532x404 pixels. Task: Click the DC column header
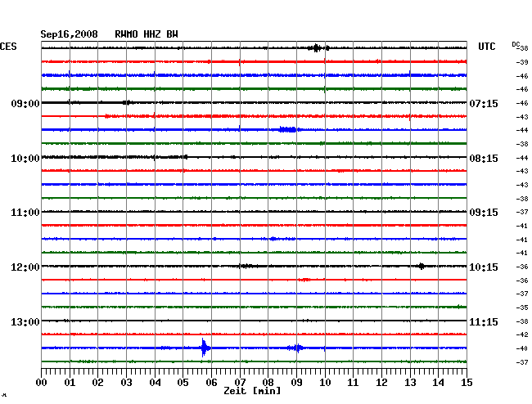[x=516, y=44]
